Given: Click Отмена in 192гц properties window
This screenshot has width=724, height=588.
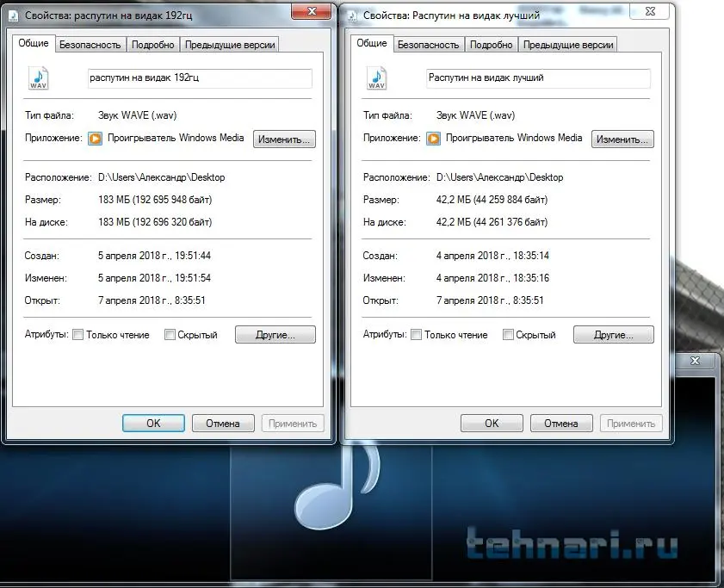Looking at the screenshot, I should [x=223, y=423].
